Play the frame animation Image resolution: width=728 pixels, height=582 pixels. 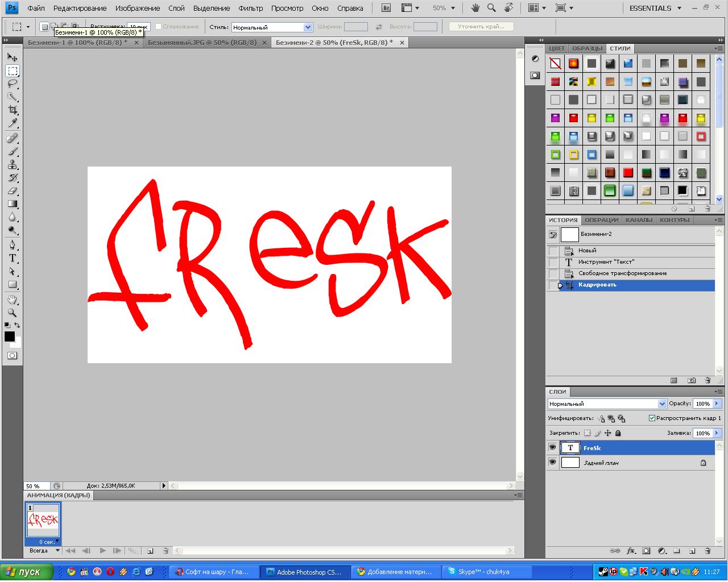(x=102, y=551)
